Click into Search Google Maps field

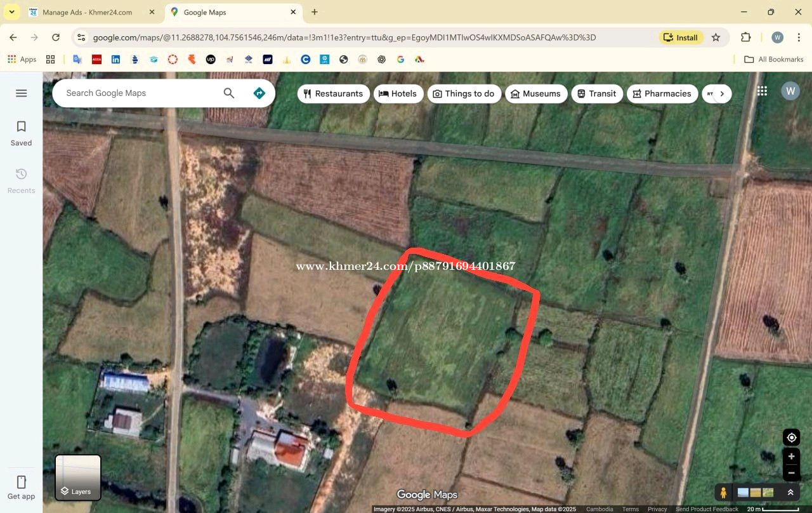pyautogui.click(x=140, y=93)
